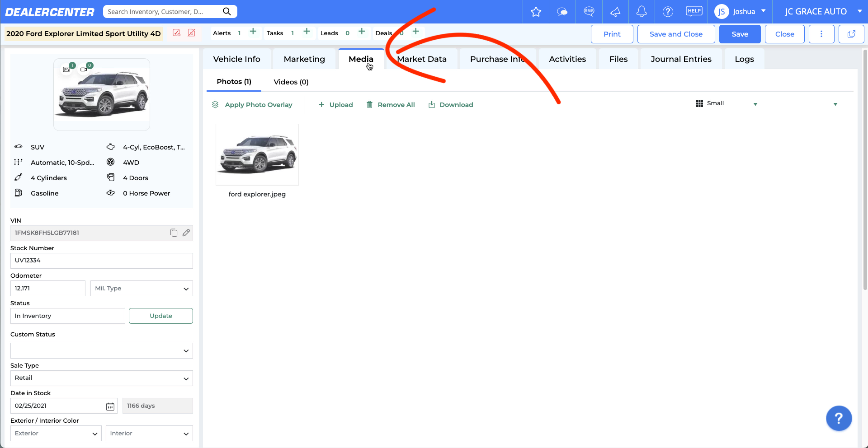Click the blue Save button

[x=740, y=34]
